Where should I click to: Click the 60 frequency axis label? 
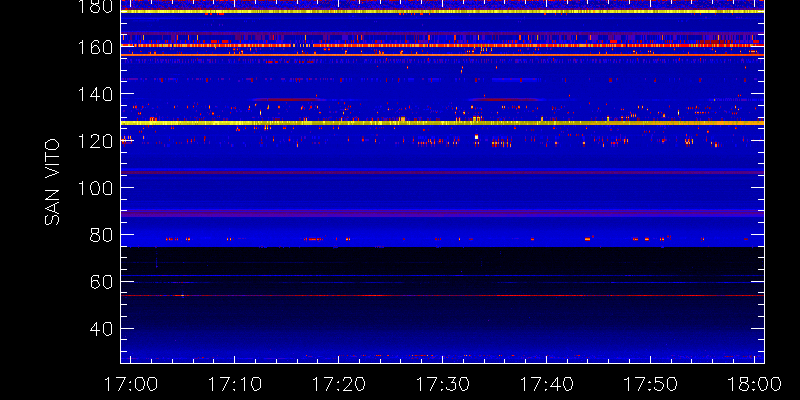(101, 282)
